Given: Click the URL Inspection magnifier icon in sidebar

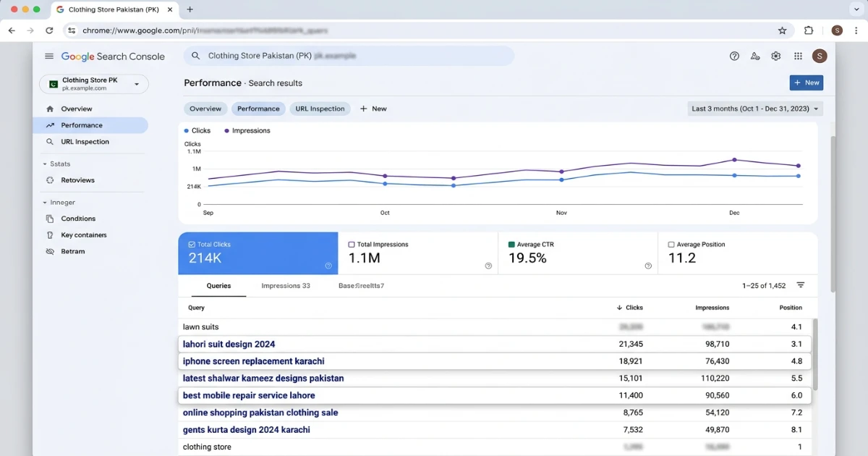Looking at the screenshot, I should pyautogui.click(x=50, y=142).
